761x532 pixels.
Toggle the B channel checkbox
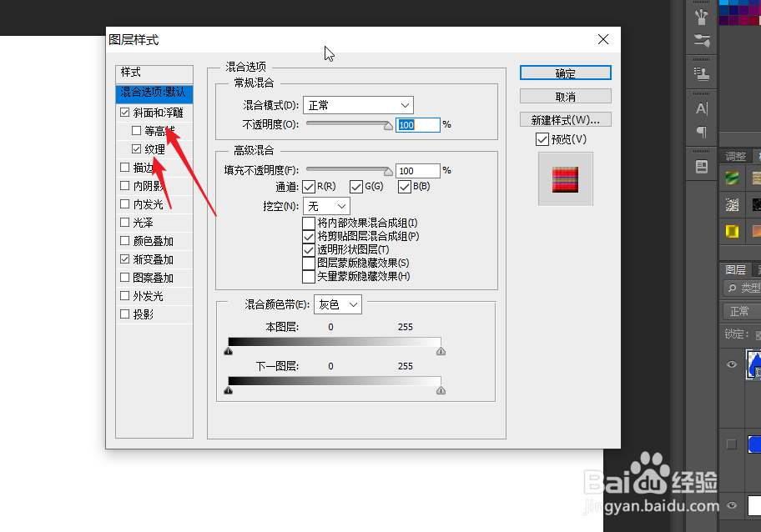click(x=404, y=187)
